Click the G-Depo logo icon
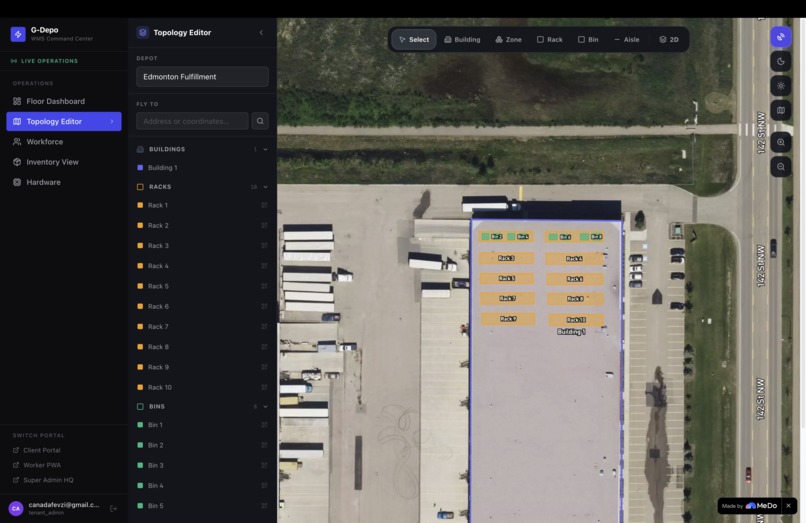Screen dimensions: 806x523 click(x=18, y=34)
